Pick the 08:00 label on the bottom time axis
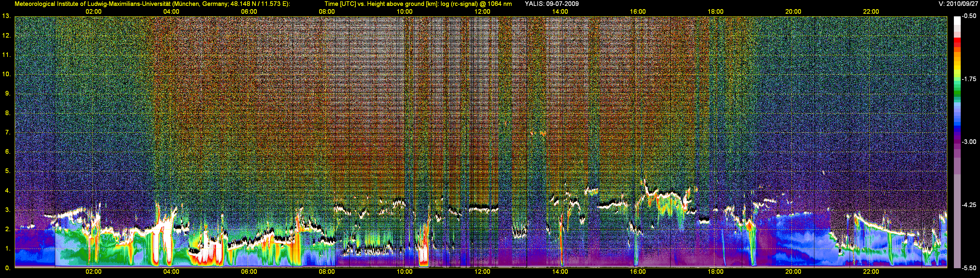Viewport: 980px width, 278px height. point(327,272)
